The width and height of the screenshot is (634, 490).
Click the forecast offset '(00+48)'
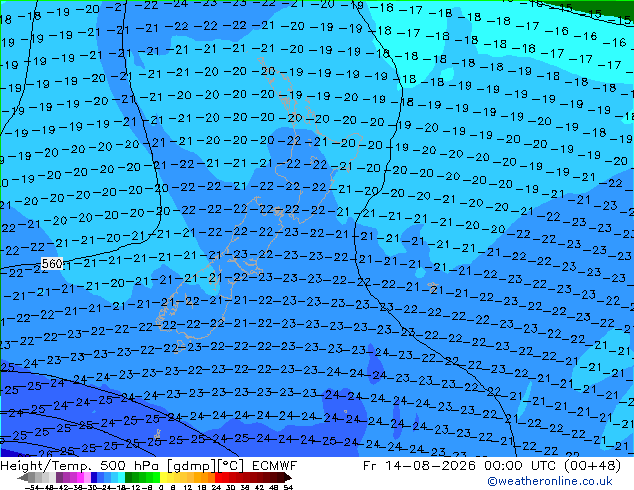pyautogui.click(x=594, y=466)
